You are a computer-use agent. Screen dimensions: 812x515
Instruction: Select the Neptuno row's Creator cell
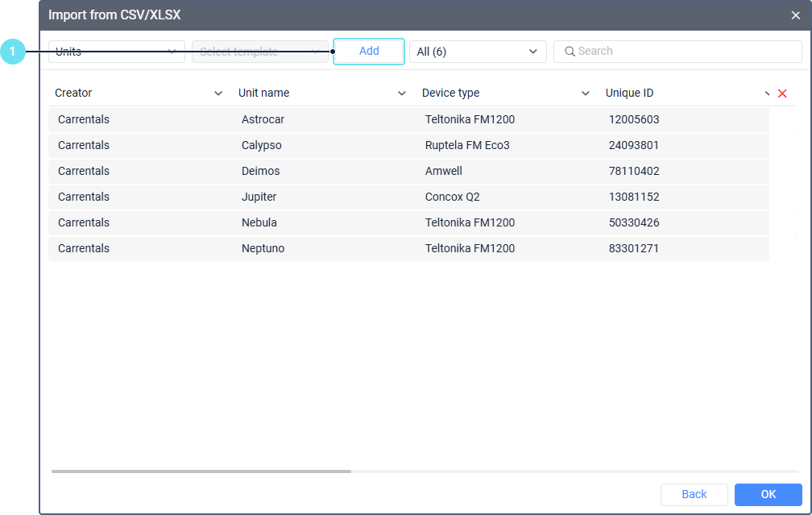coord(84,248)
